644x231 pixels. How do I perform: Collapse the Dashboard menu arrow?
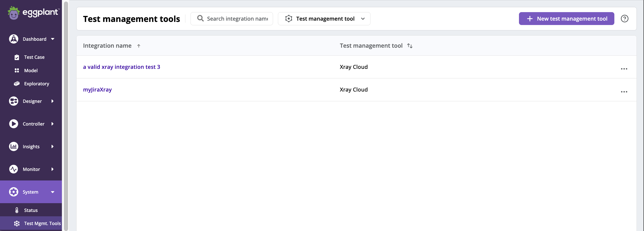(53, 39)
